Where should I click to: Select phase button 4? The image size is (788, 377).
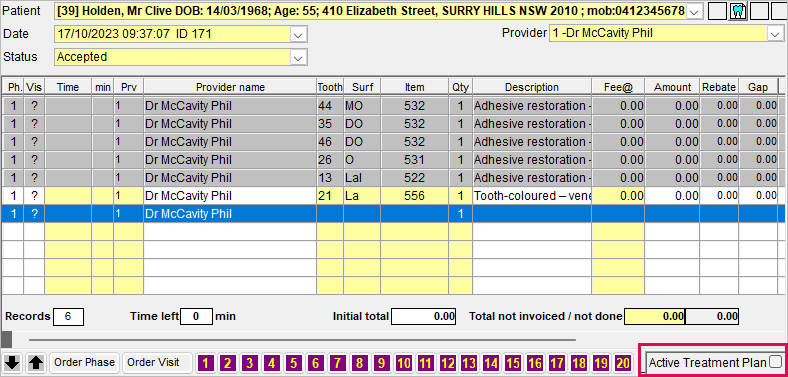pos(271,363)
